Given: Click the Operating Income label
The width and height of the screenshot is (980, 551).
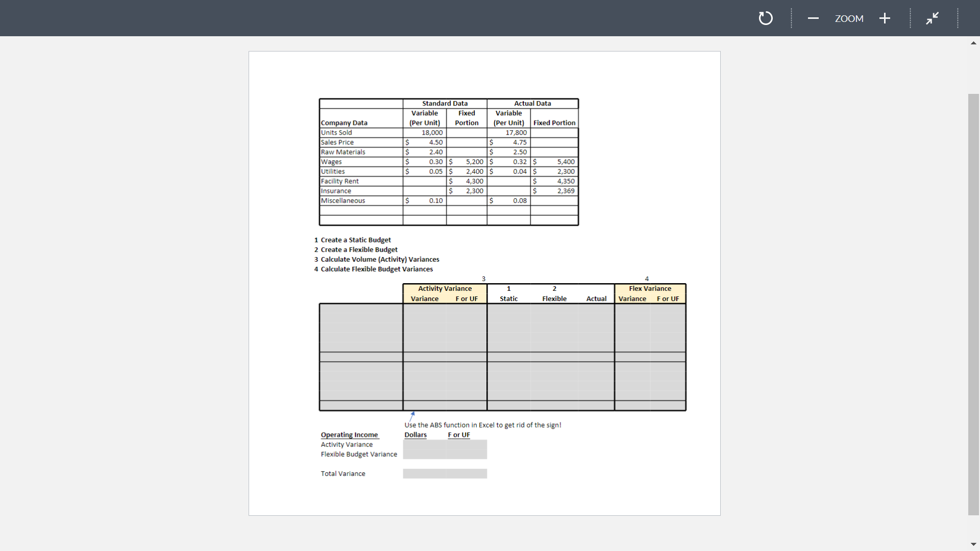Looking at the screenshot, I should (x=349, y=435).
